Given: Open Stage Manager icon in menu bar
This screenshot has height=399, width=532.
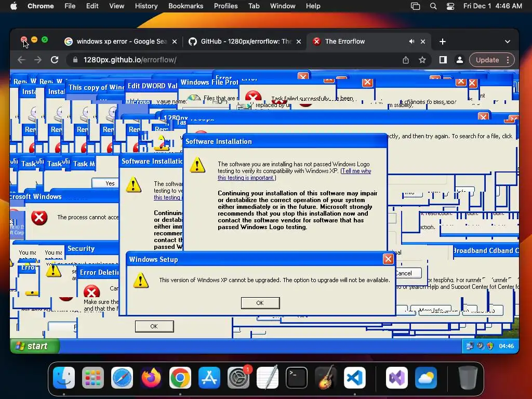Looking at the screenshot, I should coord(415,6).
